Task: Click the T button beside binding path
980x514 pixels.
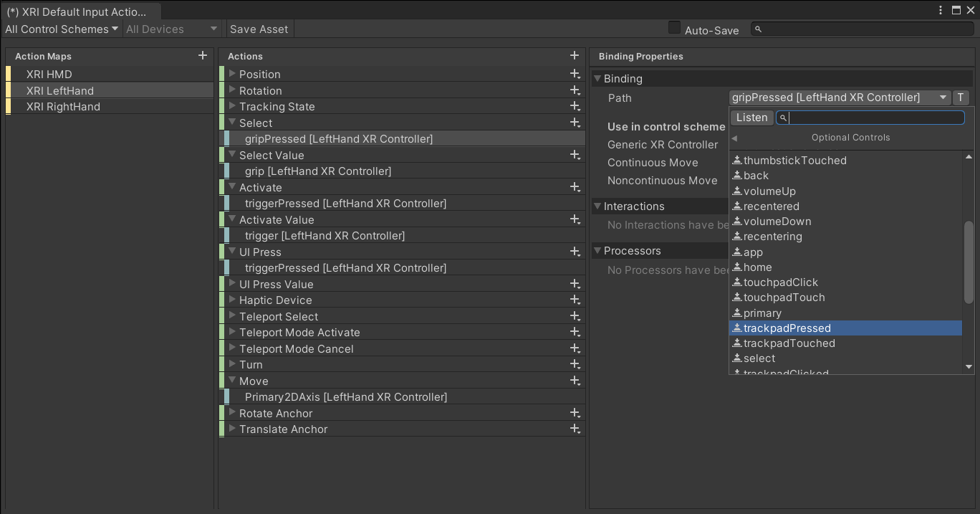Action: (x=961, y=98)
